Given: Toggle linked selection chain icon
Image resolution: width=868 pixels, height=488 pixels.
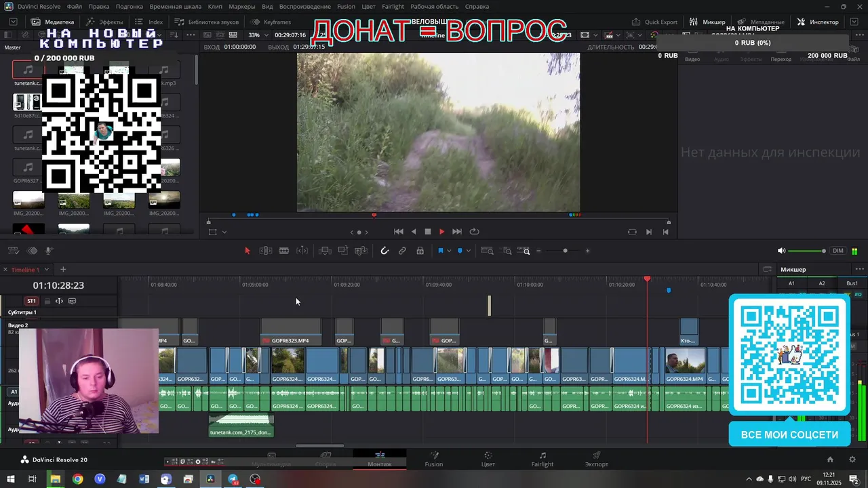Looking at the screenshot, I should 402,251.
